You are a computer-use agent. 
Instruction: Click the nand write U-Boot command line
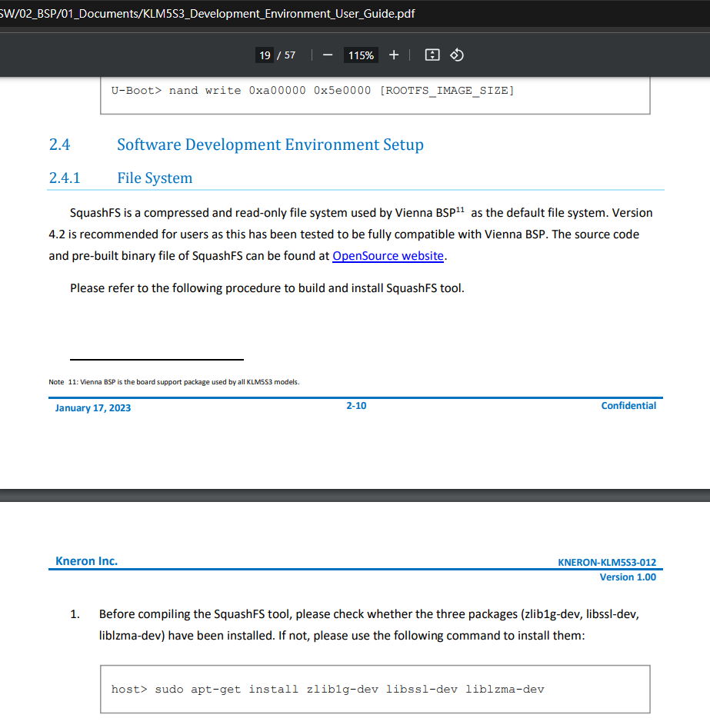point(313,91)
